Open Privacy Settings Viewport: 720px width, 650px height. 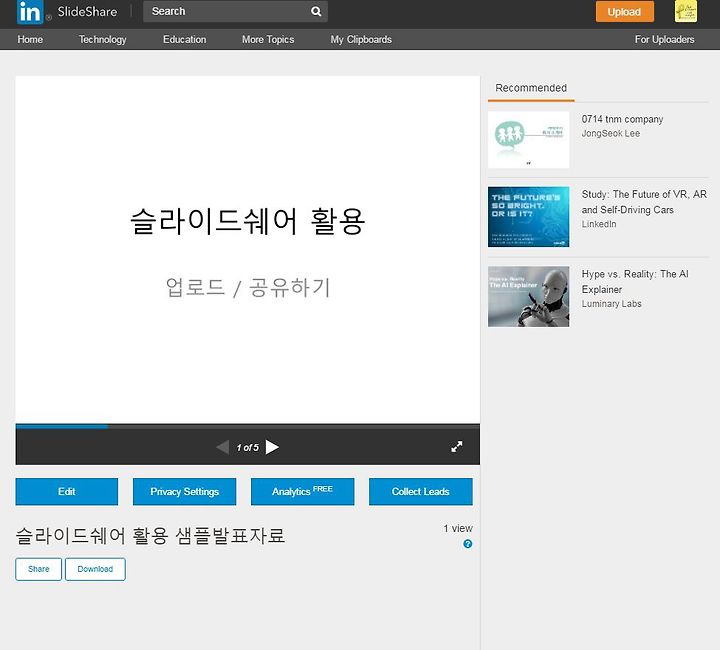click(185, 492)
